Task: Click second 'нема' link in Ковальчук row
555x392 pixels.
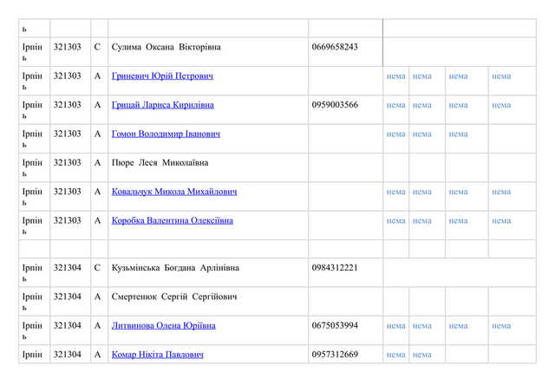Action: (422, 192)
